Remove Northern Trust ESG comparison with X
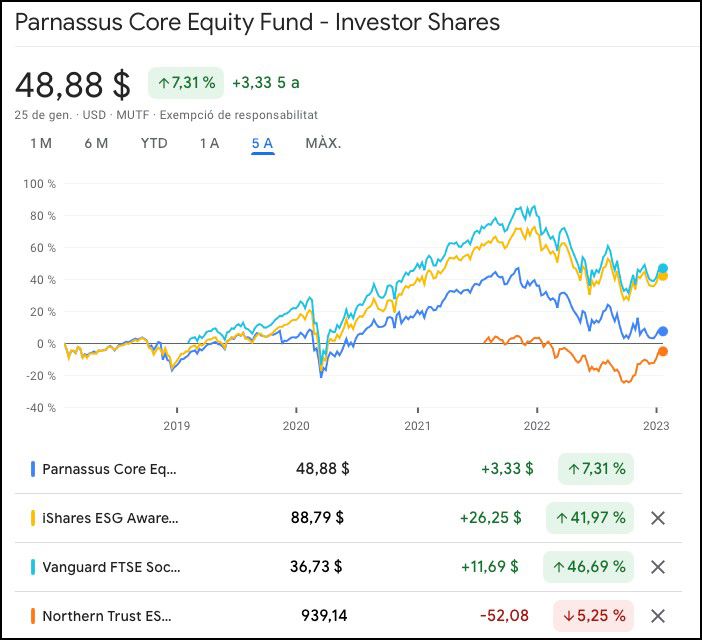The height and width of the screenshot is (640, 702). pyautogui.click(x=657, y=616)
